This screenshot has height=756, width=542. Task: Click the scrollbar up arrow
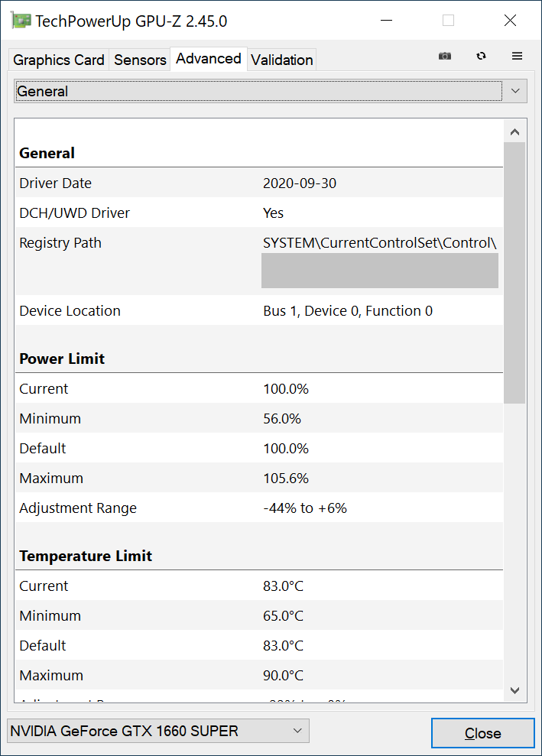point(514,132)
